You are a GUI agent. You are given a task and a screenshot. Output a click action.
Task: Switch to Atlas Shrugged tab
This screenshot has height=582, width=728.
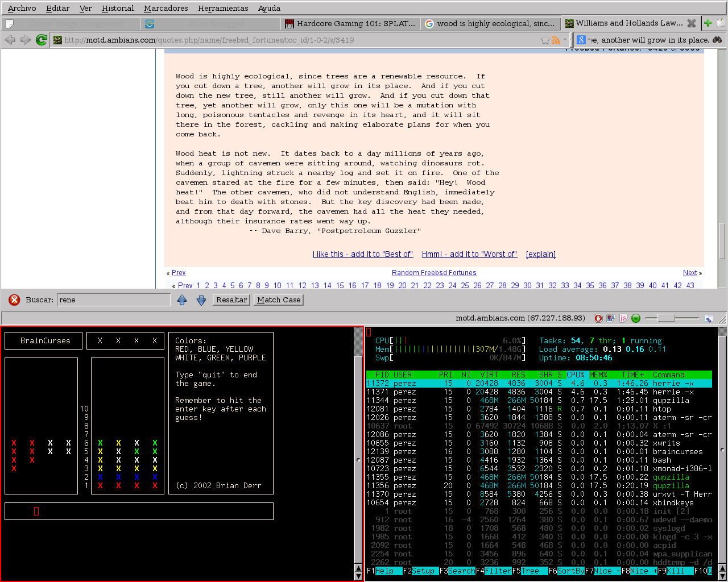point(211,23)
